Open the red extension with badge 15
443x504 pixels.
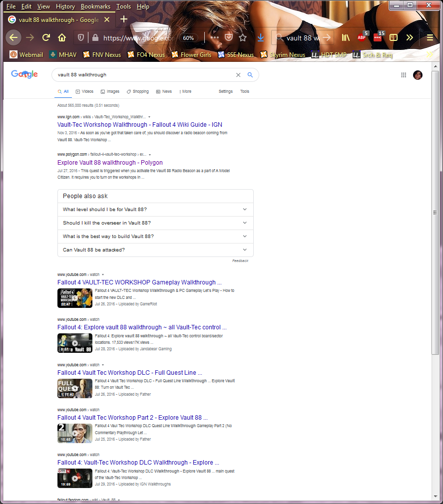(x=378, y=37)
